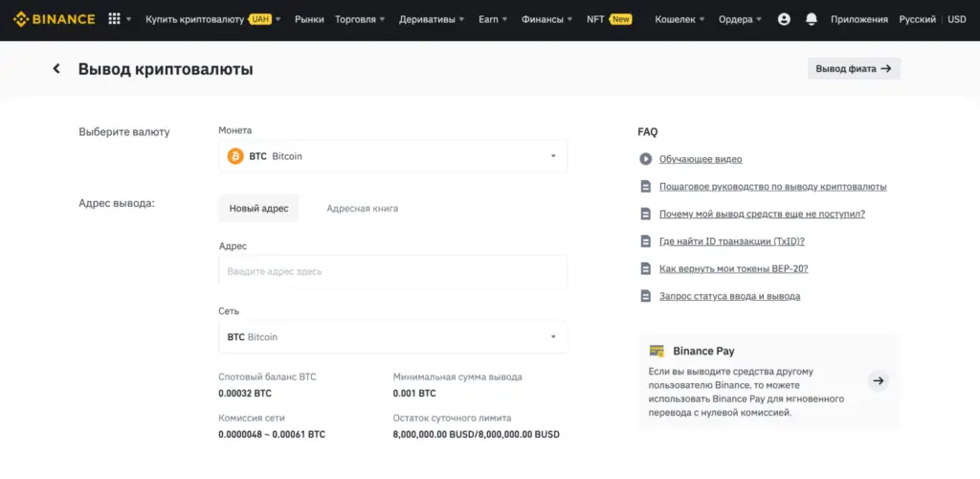Open the Торговля menu
Image resolution: width=980 pixels, height=479 pixels.
point(360,19)
